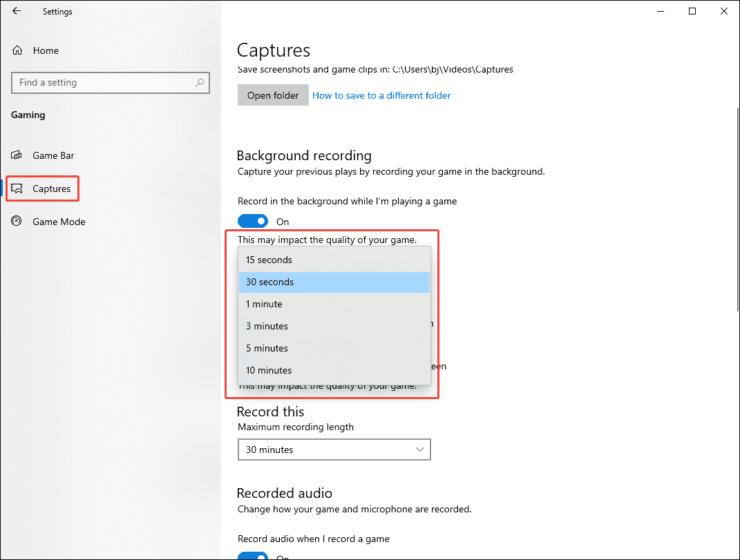Image resolution: width=740 pixels, height=560 pixels.
Task: Open How to save to a different folder link
Action: point(381,95)
